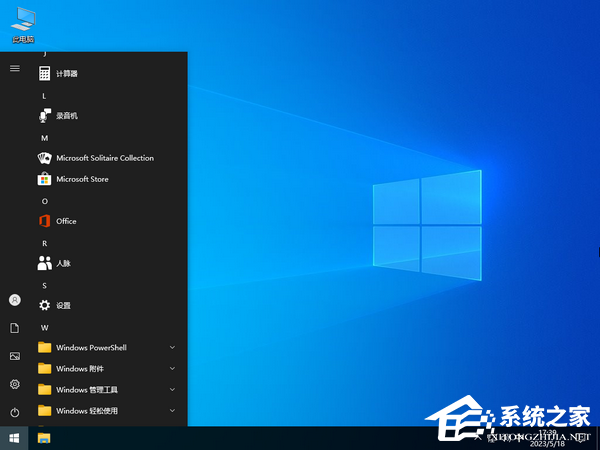Launch Microsoft Store from the app list
600x450 pixels.
click(82, 179)
